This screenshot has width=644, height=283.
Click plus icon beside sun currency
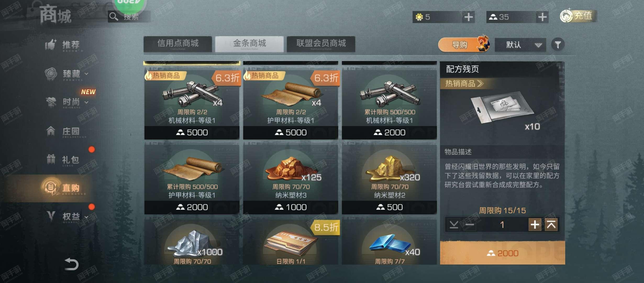(x=468, y=17)
